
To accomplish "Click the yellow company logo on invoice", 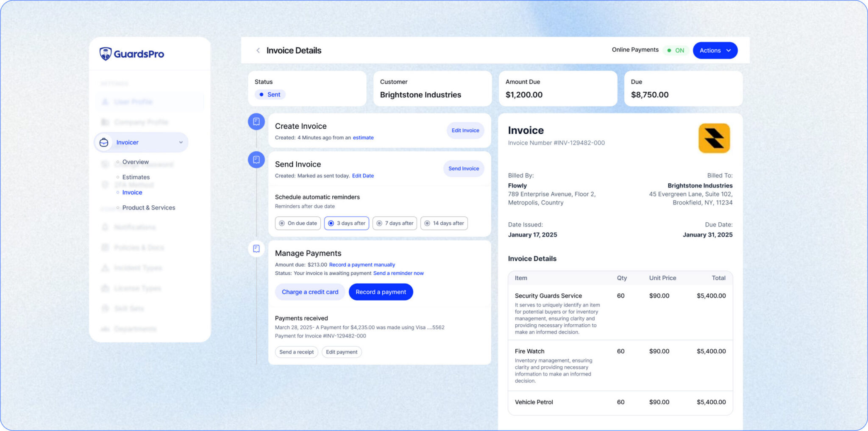I will click(714, 138).
